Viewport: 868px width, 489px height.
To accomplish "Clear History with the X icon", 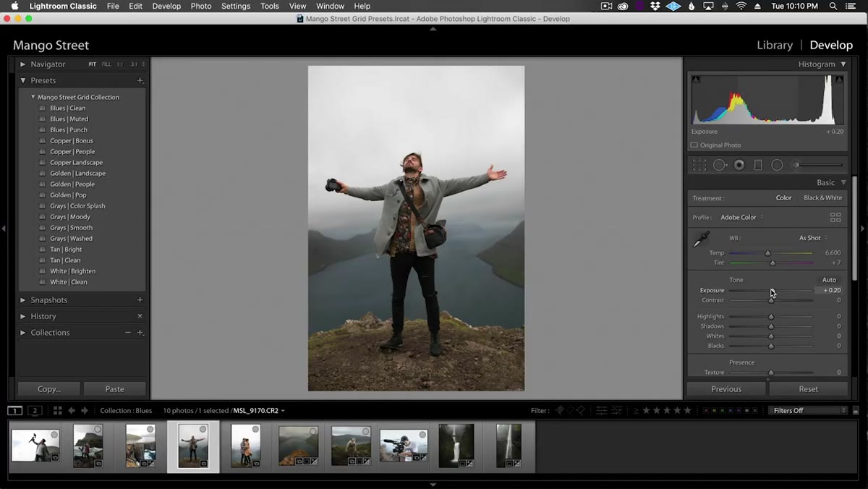I will [140, 316].
